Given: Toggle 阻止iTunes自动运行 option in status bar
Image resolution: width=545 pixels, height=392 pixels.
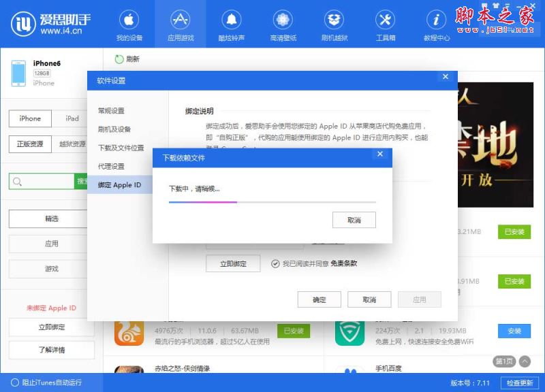Looking at the screenshot, I should pos(15,382).
